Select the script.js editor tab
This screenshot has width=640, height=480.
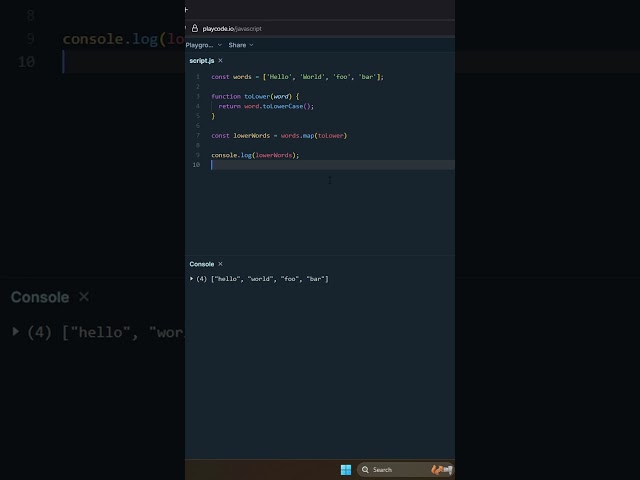202,60
